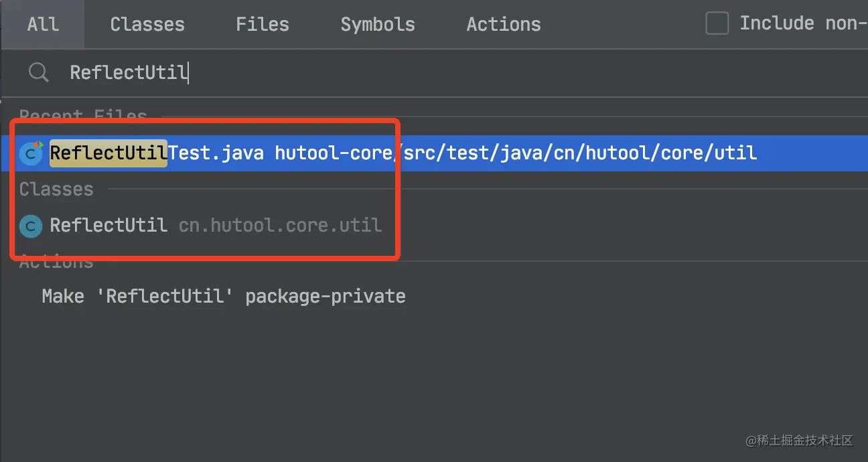Click the magnifier search icon
868x462 pixels.
tap(39, 72)
